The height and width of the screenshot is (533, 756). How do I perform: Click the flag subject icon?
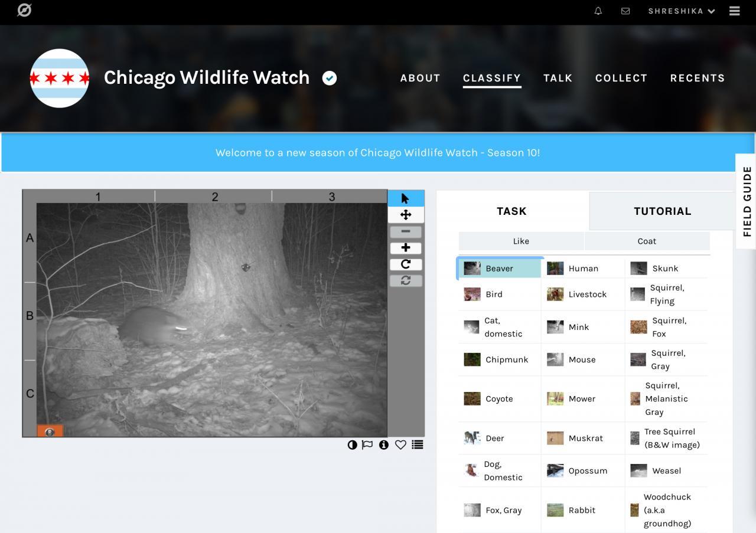point(367,444)
